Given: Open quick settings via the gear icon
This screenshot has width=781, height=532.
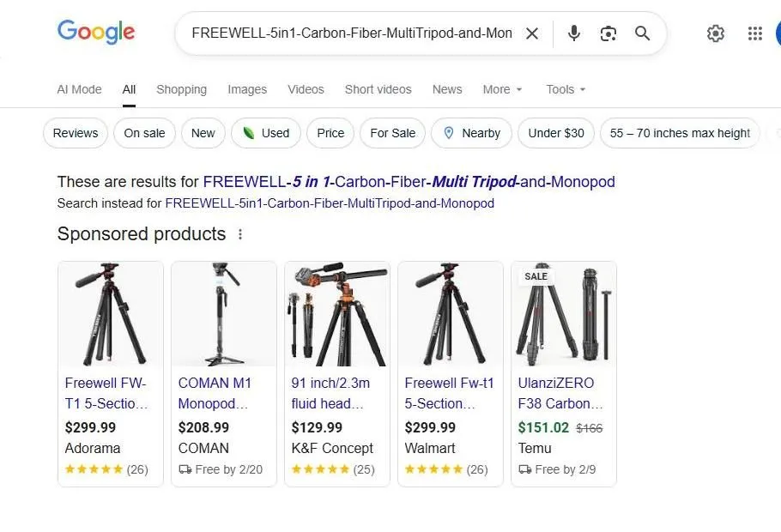Looking at the screenshot, I should coord(716,33).
